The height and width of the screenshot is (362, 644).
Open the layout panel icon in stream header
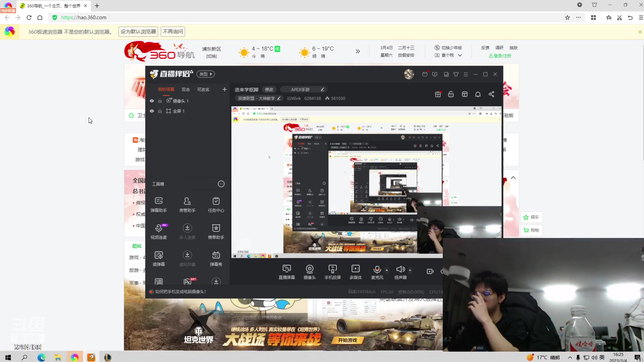465,94
